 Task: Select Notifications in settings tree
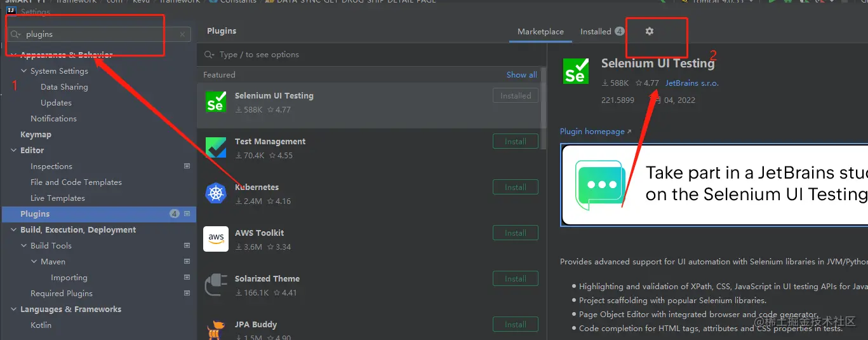pos(53,119)
